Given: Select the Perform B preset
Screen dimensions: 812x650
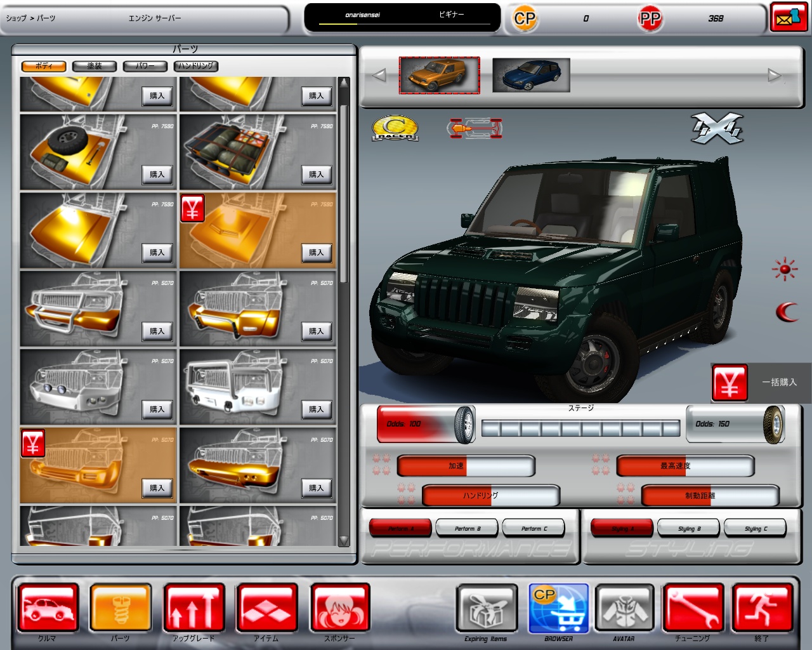Looking at the screenshot, I should pyautogui.click(x=468, y=528).
